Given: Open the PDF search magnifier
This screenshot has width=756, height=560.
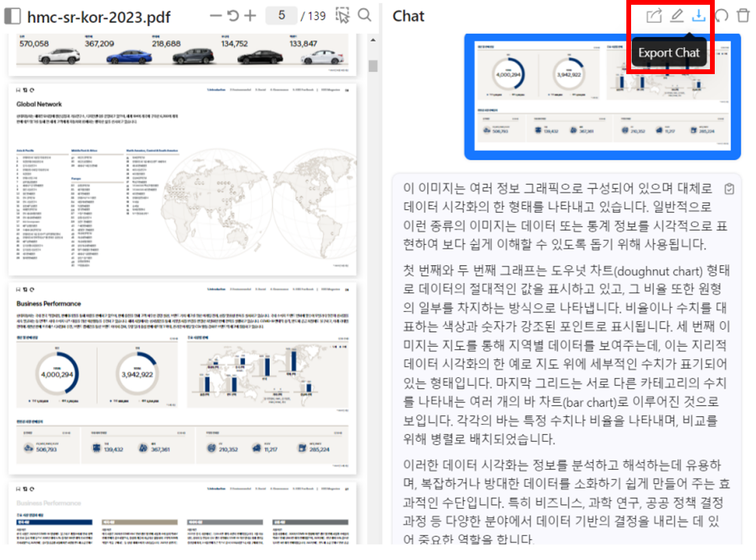Looking at the screenshot, I should [365, 15].
